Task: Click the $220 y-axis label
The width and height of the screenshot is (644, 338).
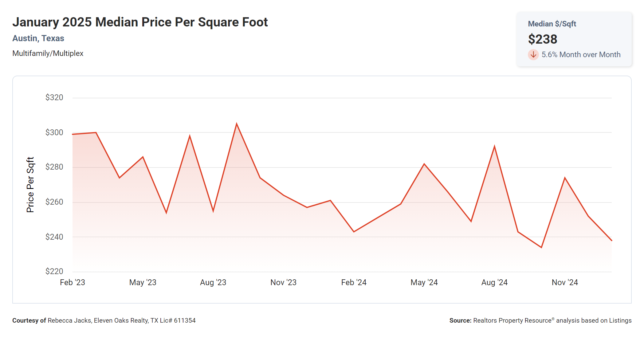Action: tap(54, 271)
